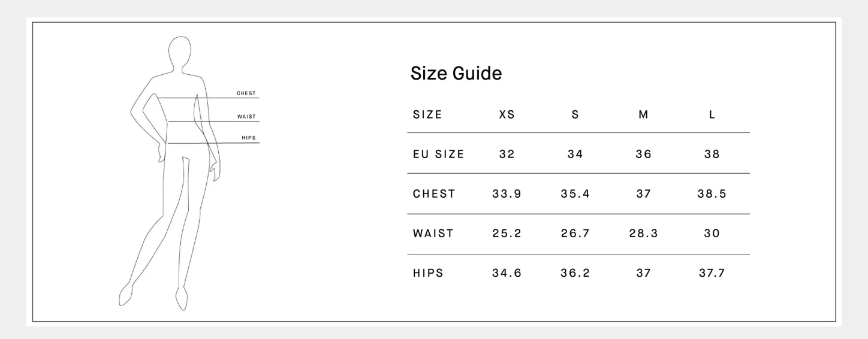Select EU size 32 cell
This screenshot has width=868, height=339.
(507, 154)
